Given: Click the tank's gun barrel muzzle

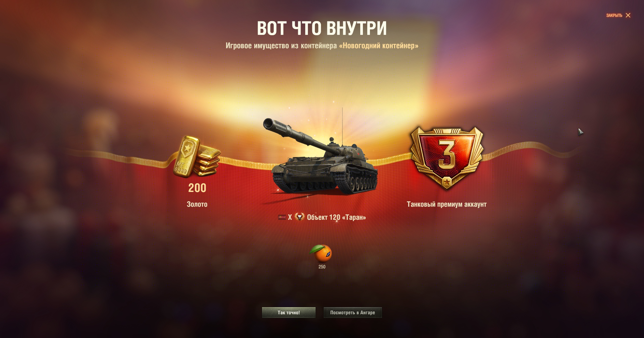Looking at the screenshot, I should point(269,124).
